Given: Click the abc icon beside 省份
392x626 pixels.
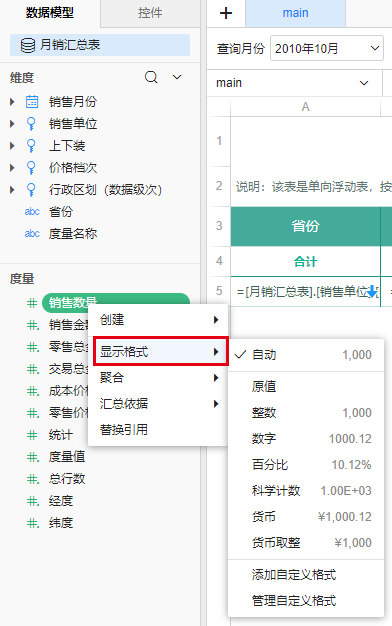Looking at the screenshot, I should point(32,212).
